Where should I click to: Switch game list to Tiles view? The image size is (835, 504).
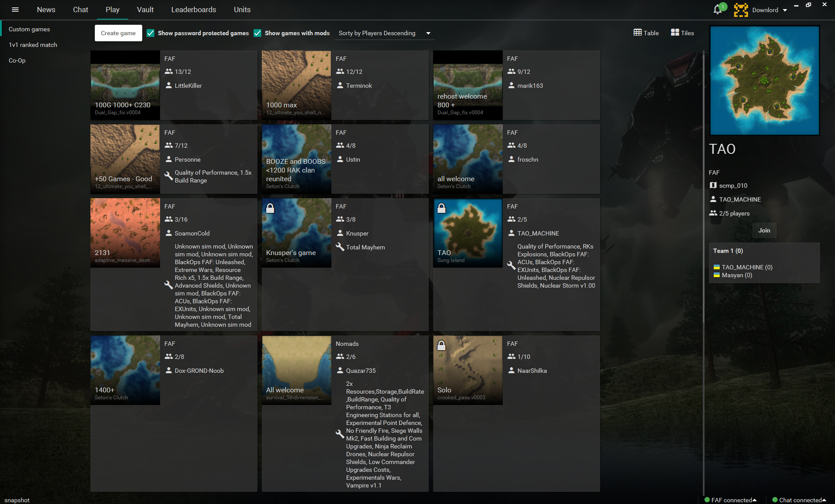point(681,33)
